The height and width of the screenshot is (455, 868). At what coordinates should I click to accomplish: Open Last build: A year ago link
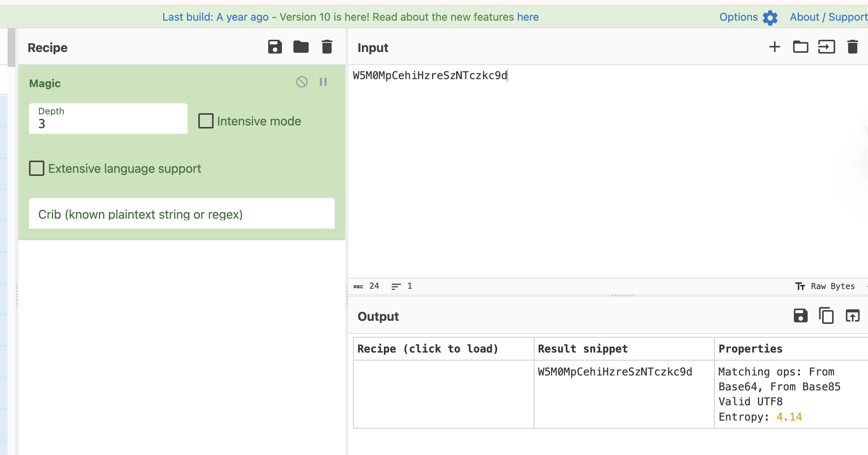[215, 17]
